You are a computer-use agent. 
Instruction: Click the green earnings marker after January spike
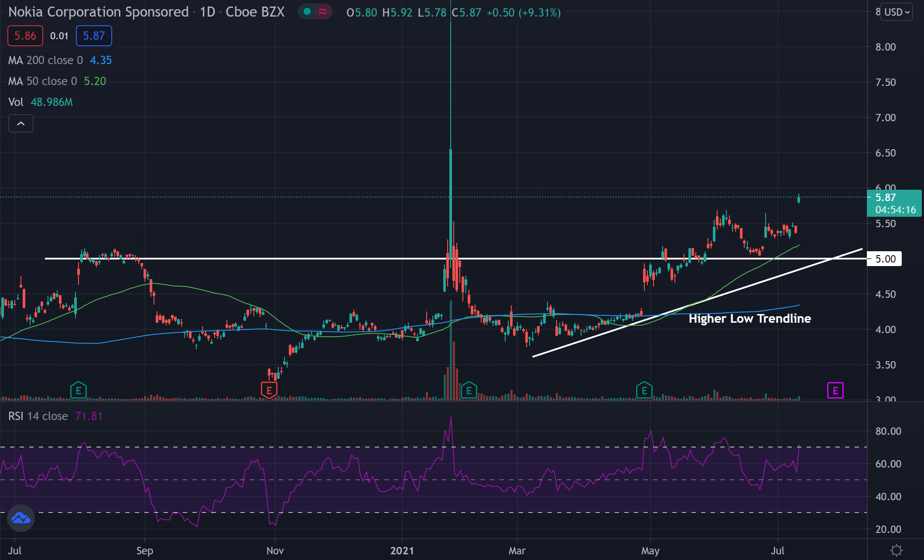469,391
